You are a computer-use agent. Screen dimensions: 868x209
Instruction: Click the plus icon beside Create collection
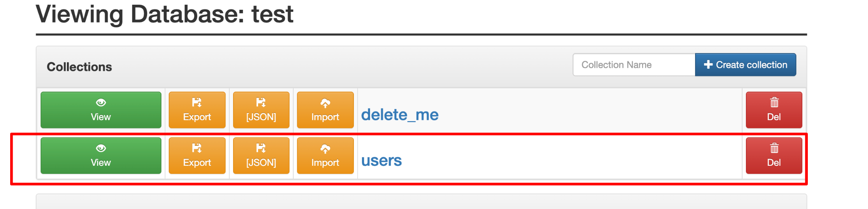click(708, 64)
